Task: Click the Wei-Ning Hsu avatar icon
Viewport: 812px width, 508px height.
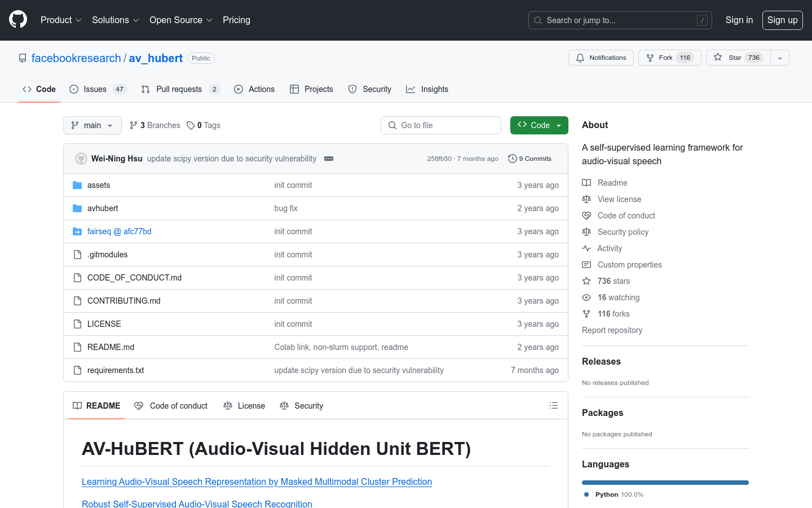Action: point(81,159)
